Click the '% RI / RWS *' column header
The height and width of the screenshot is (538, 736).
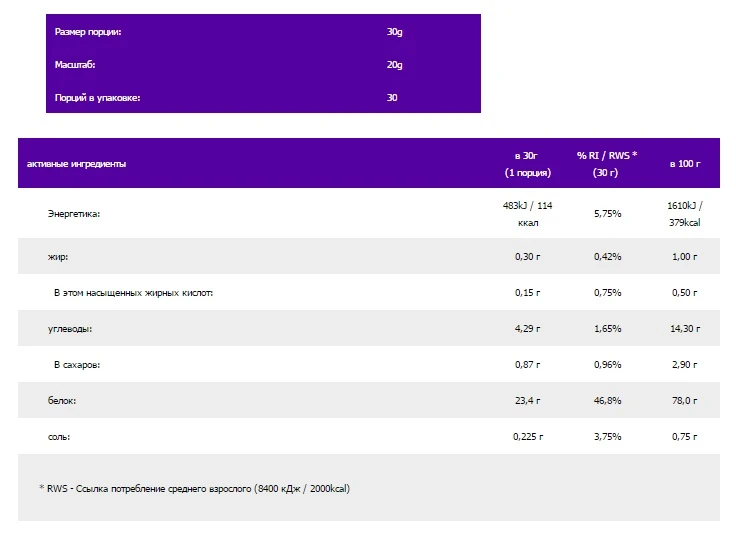pyautogui.click(x=606, y=164)
